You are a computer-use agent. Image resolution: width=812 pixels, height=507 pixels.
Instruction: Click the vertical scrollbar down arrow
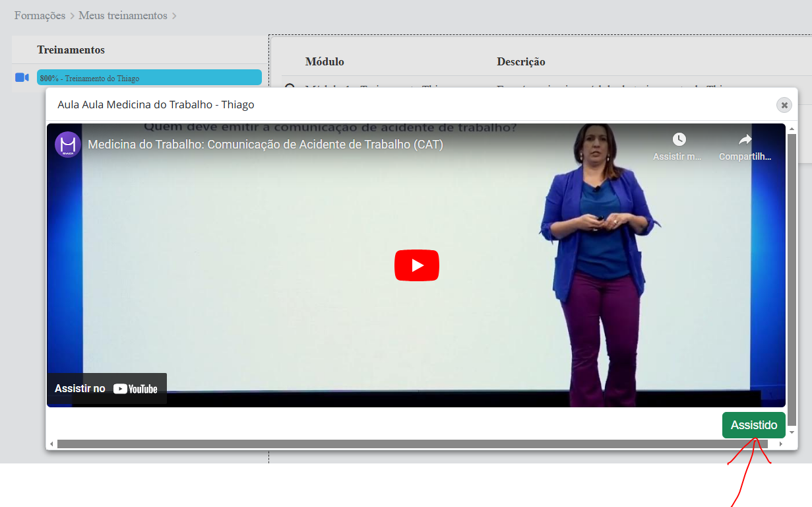tap(792, 432)
